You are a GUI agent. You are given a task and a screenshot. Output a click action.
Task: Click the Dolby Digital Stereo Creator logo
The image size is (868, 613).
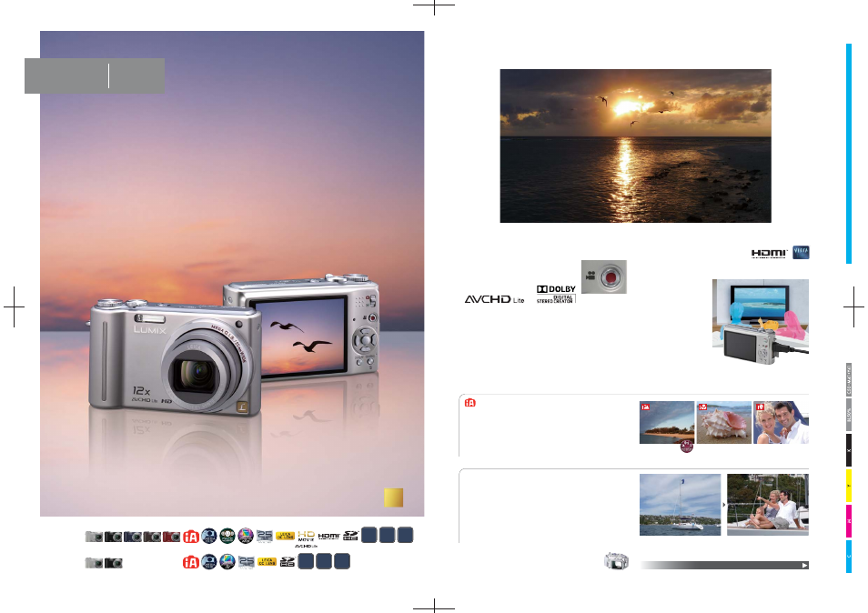[x=556, y=294]
